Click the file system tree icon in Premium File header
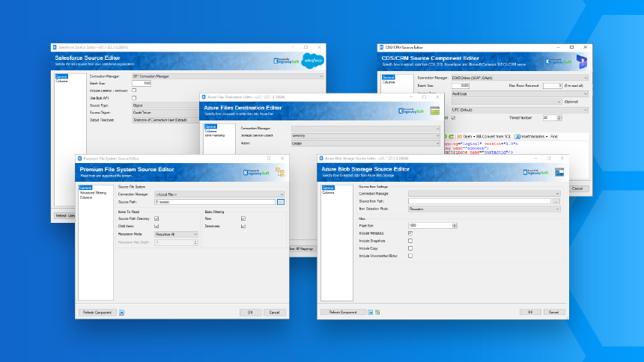Screen dimensions: 644x362 (x=280, y=172)
